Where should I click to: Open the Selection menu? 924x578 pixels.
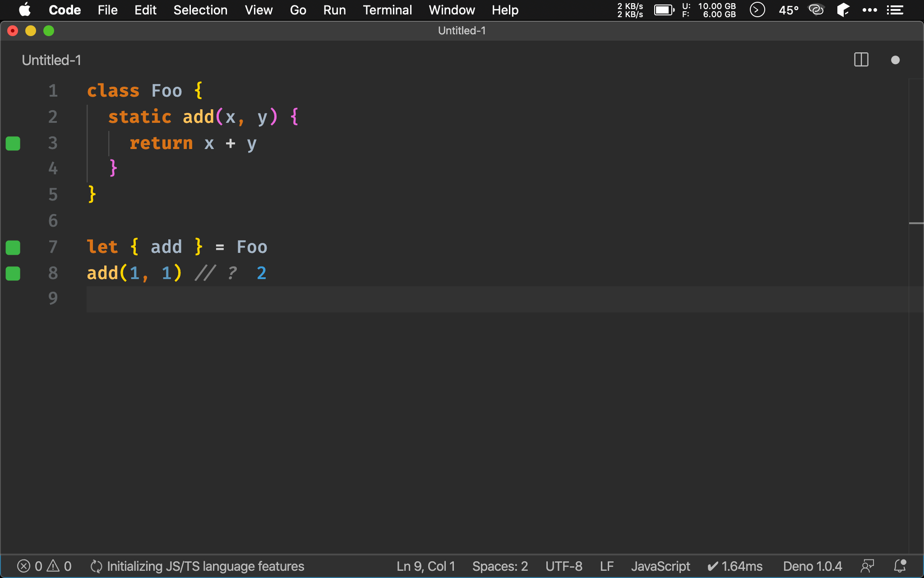tap(200, 10)
